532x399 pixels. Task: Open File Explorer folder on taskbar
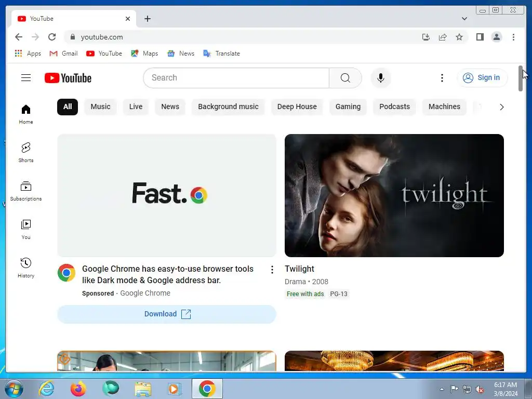(x=143, y=389)
